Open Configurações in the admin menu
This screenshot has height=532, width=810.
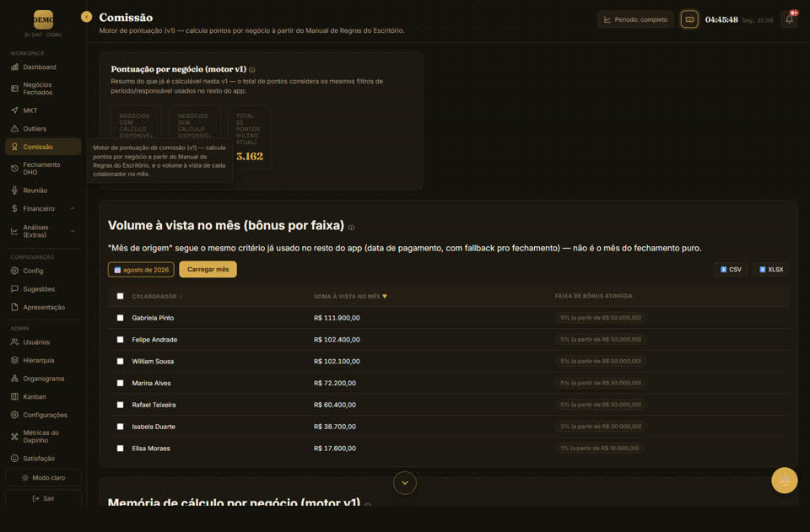(x=43, y=415)
